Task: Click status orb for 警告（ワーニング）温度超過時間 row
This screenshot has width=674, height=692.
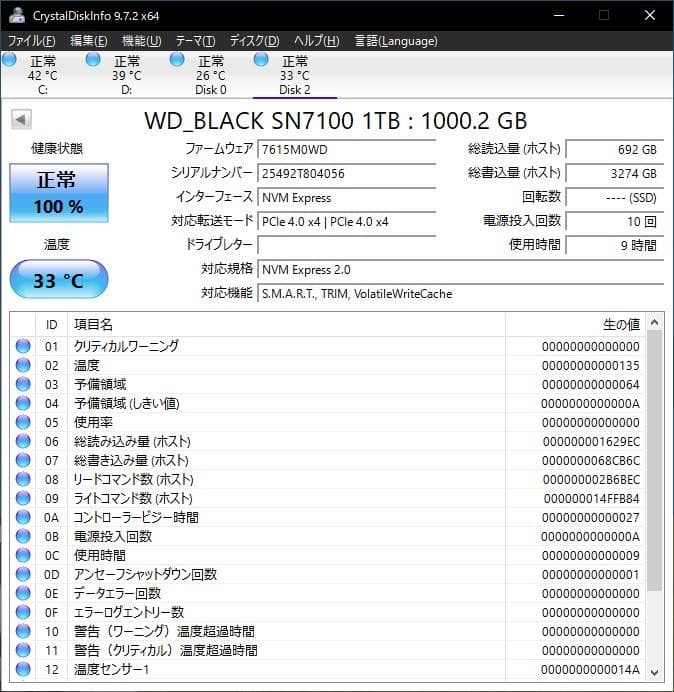Action: click(x=23, y=631)
